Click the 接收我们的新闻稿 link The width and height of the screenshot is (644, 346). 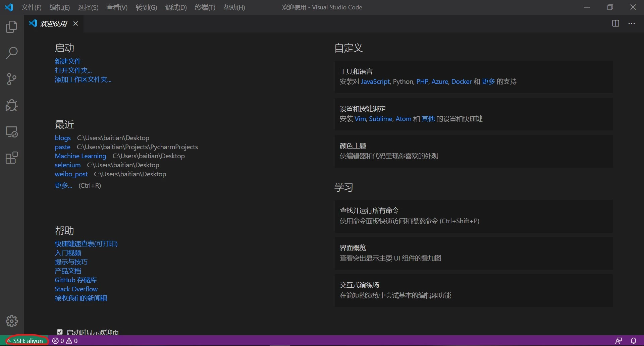tap(81, 298)
